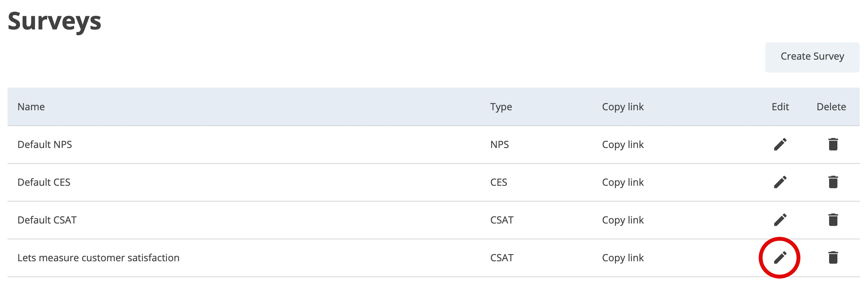This screenshot has height=299, width=868.
Task: Copy link for Default CSAT survey
Action: tap(622, 220)
